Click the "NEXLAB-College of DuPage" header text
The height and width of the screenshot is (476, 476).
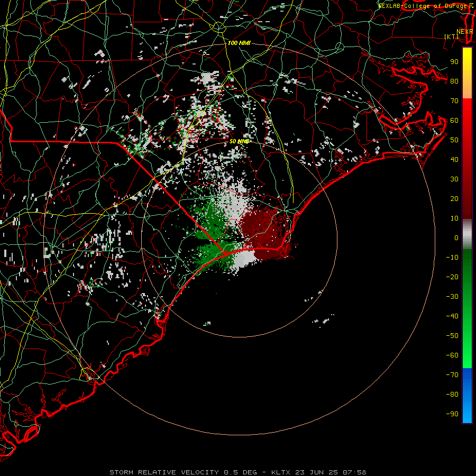click(x=422, y=6)
